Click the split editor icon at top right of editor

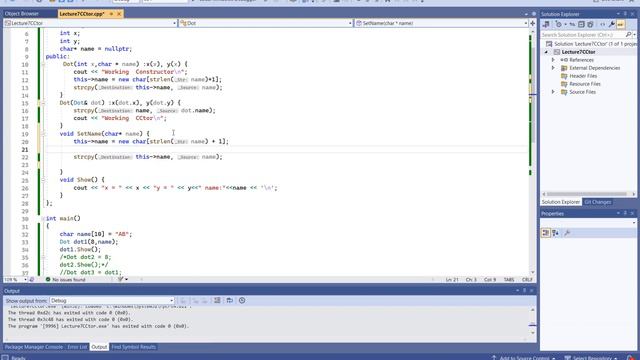(533, 23)
